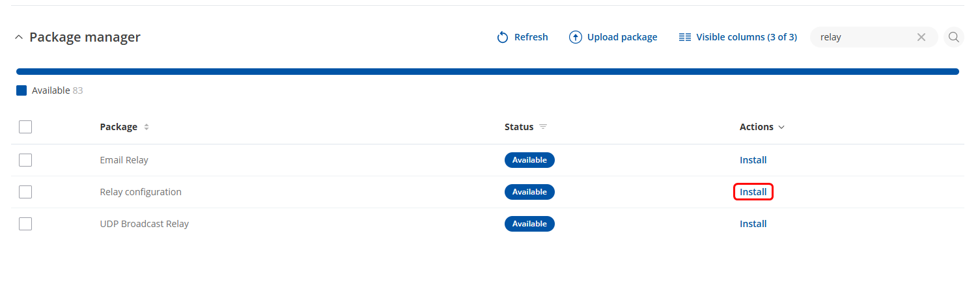Viewport: 980px width, 285px height.
Task: Collapse the Package manager section
Action: click(19, 38)
